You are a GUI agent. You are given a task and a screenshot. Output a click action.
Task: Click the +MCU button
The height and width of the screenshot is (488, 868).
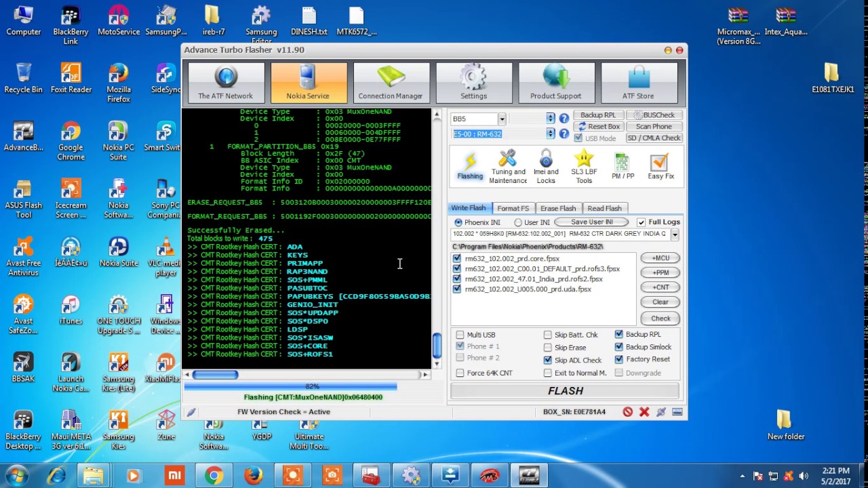pos(660,258)
